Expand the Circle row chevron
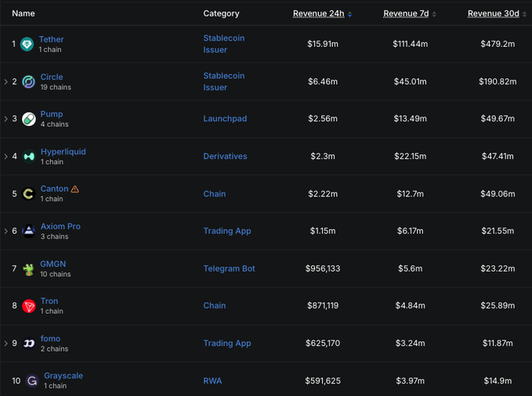532x396 pixels. (5, 81)
